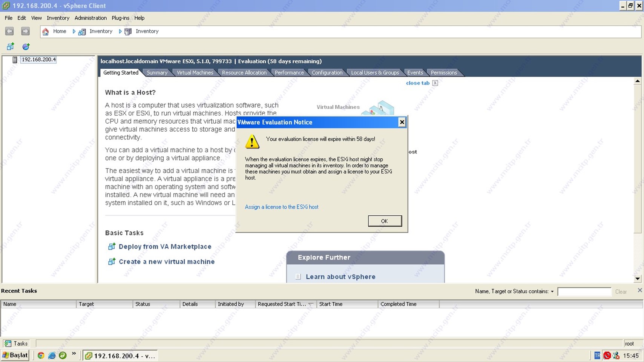
Task: Open the Performance tab
Action: coord(289,72)
